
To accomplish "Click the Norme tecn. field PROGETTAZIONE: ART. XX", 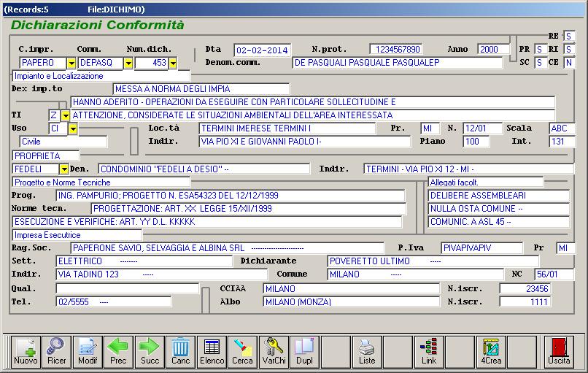I will click(249, 209).
